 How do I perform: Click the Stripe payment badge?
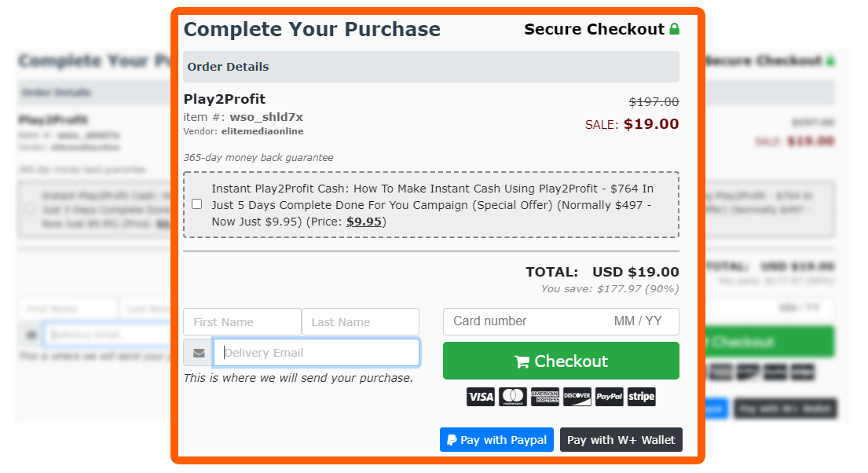coord(641,397)
